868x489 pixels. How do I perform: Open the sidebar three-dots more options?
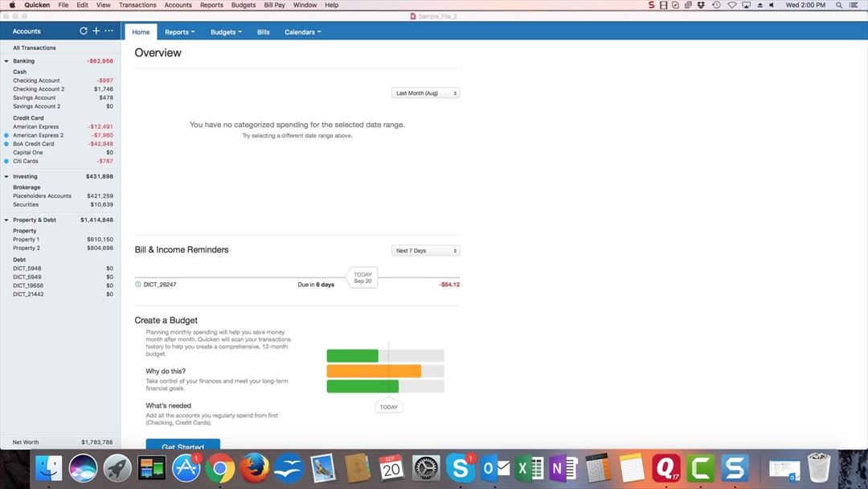pyautogui.click(x=109, y=31)
